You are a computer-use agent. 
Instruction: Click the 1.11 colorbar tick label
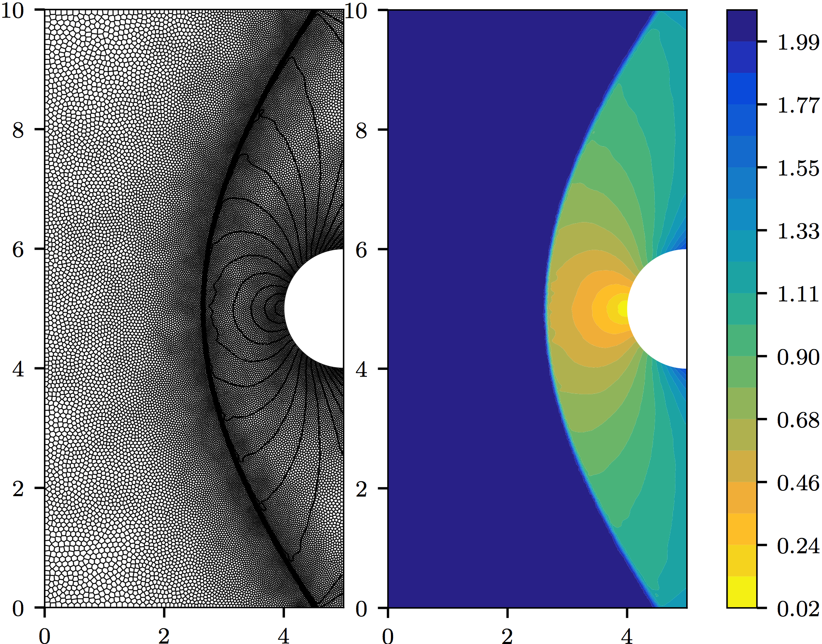click(798, 294)
